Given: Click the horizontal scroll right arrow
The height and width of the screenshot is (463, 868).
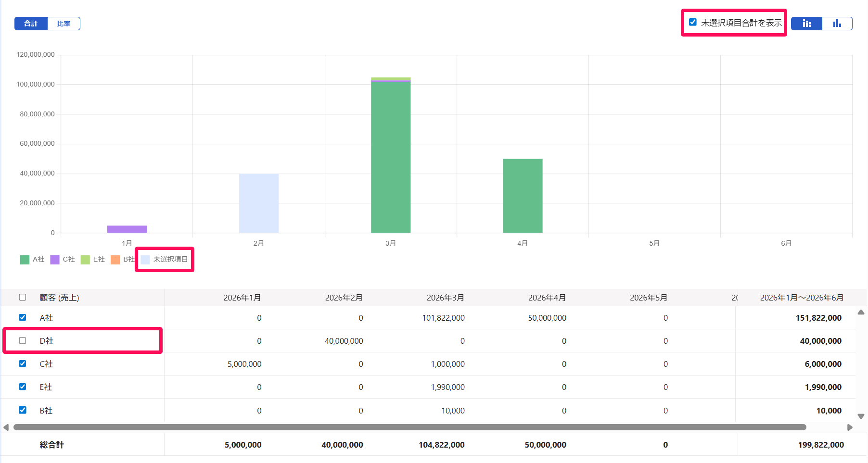Looking at the screenshot, I should (850, 427).
